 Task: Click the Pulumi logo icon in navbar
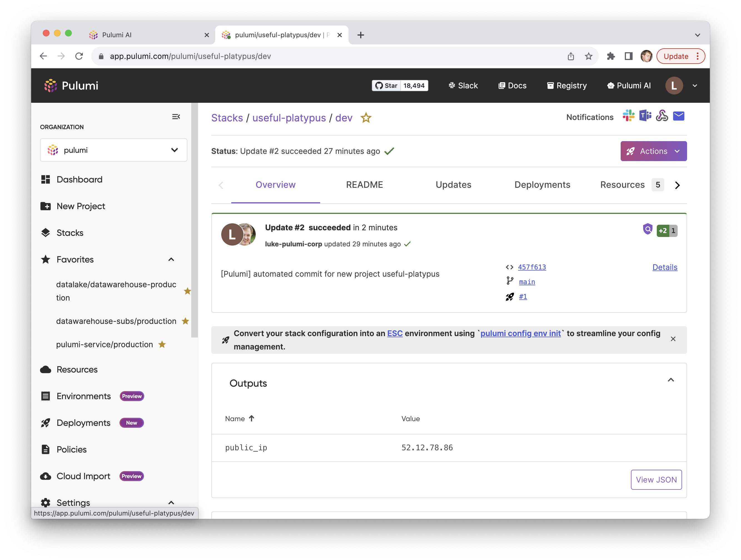click(52, 85)
